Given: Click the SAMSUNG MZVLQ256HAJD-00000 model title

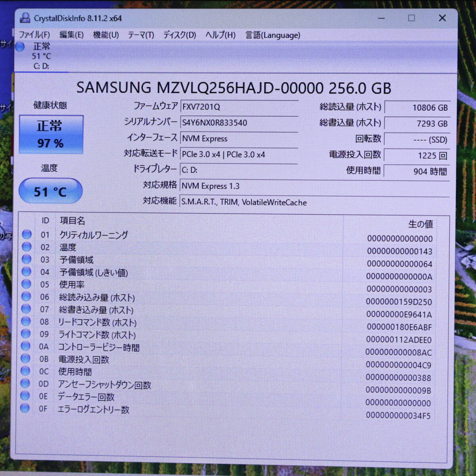Looking at the screenshot, I should click(x=234, y=88).
